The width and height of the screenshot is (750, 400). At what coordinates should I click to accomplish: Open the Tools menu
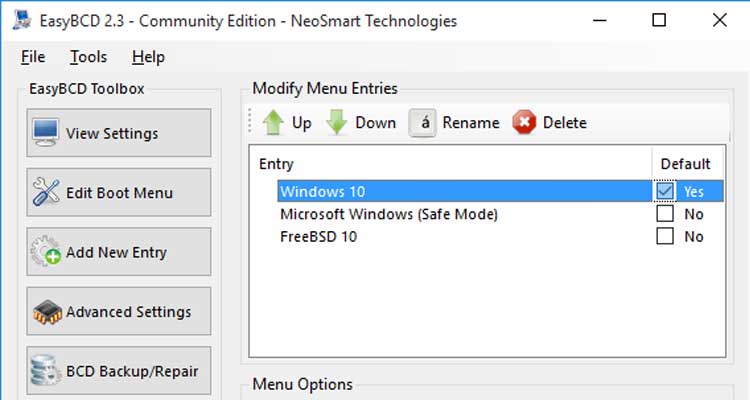[88, 57]
